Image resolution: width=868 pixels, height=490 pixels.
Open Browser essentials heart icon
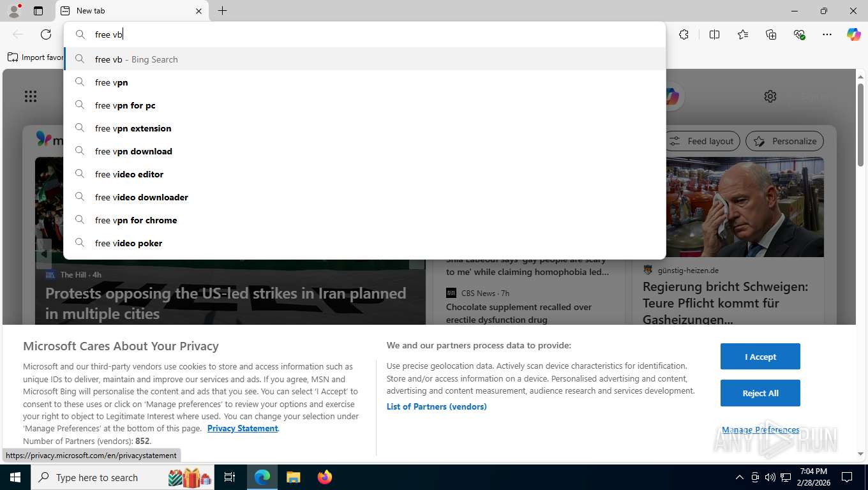pyautogui.click(x=799, y=34)
